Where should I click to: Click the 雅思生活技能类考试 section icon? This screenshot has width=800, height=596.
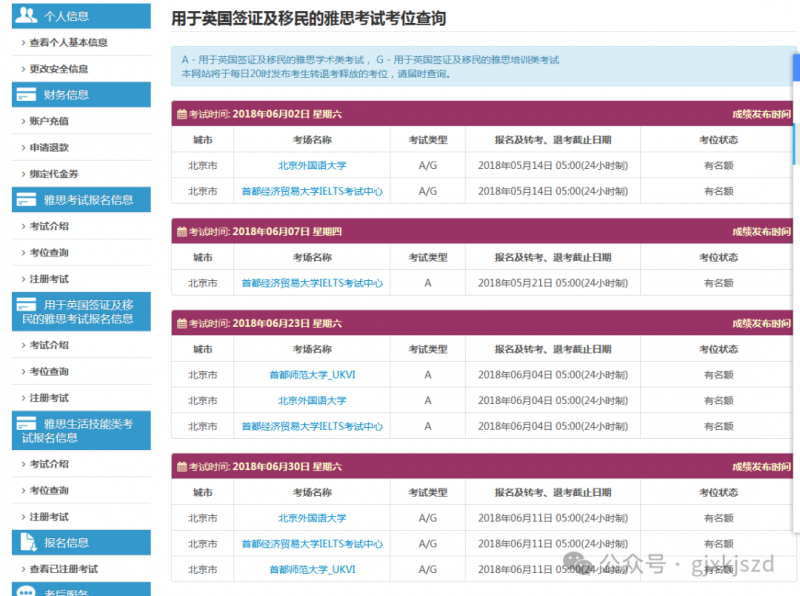[26, 424]
